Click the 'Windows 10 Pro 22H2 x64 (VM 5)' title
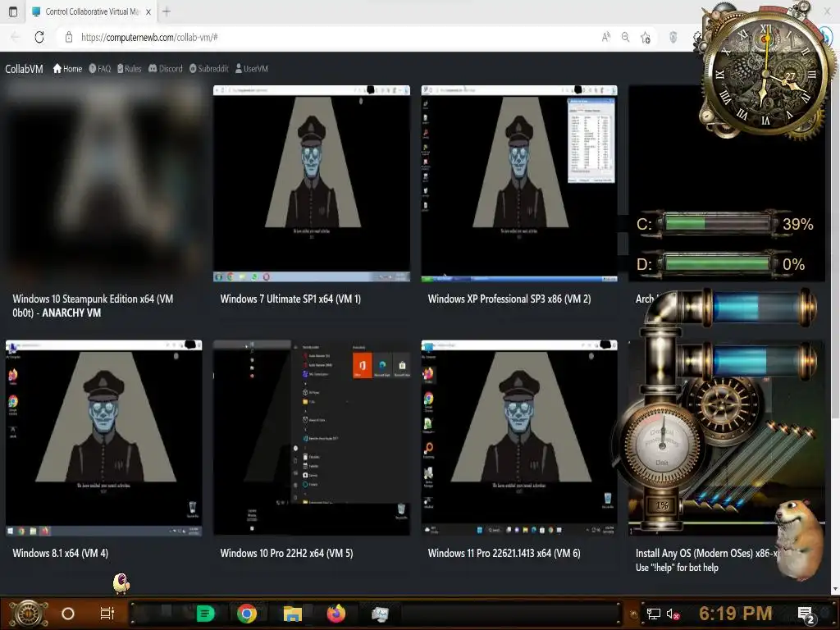Viewport: 840px width, 630px height. 286,553
